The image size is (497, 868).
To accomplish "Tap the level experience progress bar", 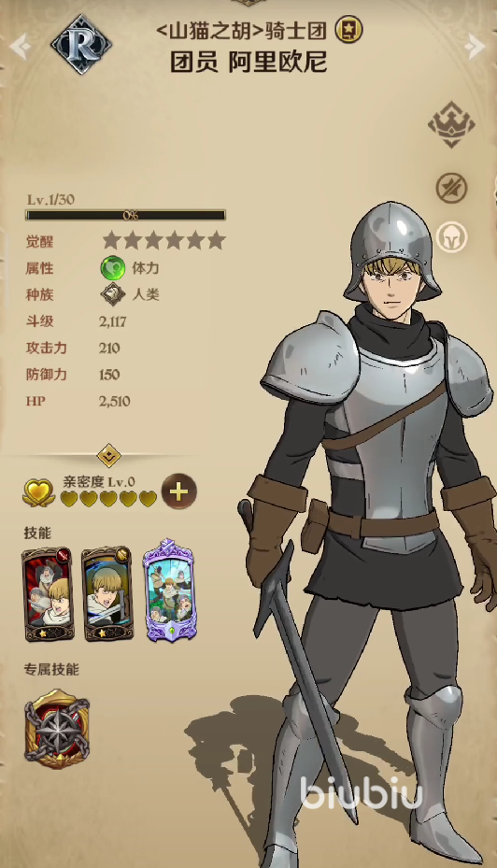I will tap(125, 215).
